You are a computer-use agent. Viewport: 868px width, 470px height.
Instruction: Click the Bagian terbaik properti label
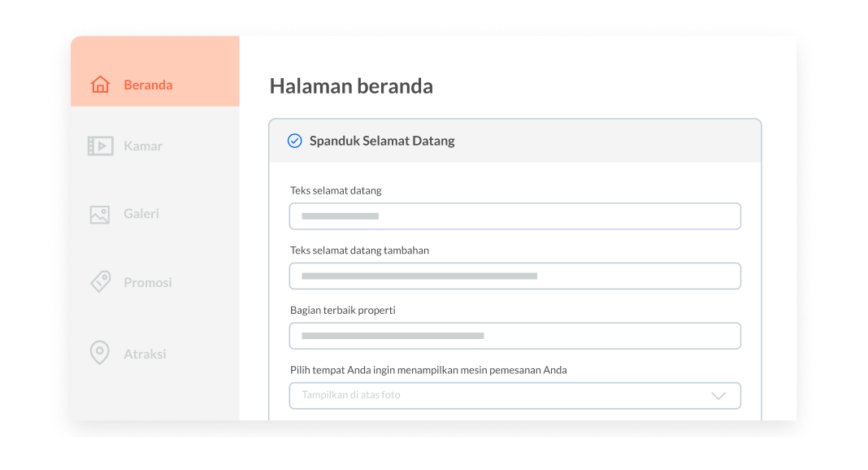point(343,310)
